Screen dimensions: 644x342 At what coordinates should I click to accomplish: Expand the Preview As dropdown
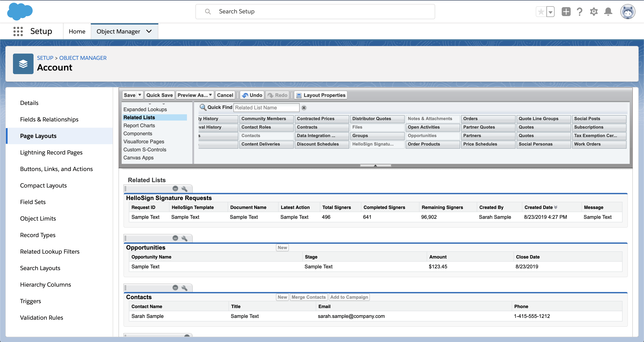(210, 95)
